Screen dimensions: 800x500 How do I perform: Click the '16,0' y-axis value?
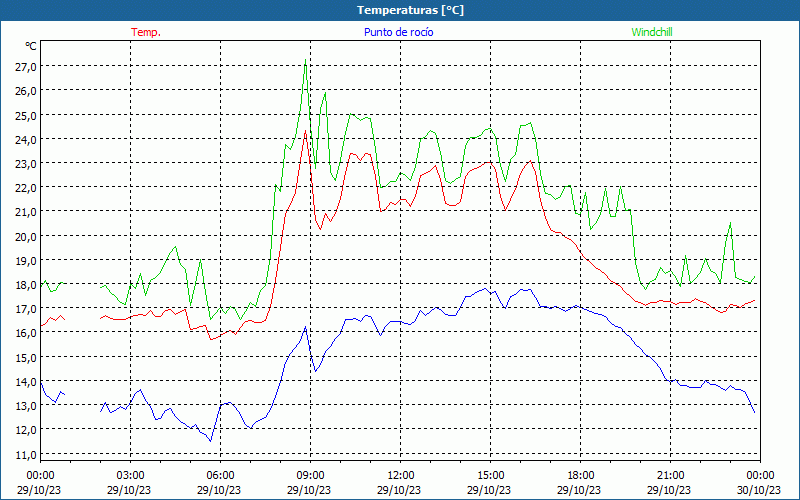pyautogui.click(x=26, y=333)
